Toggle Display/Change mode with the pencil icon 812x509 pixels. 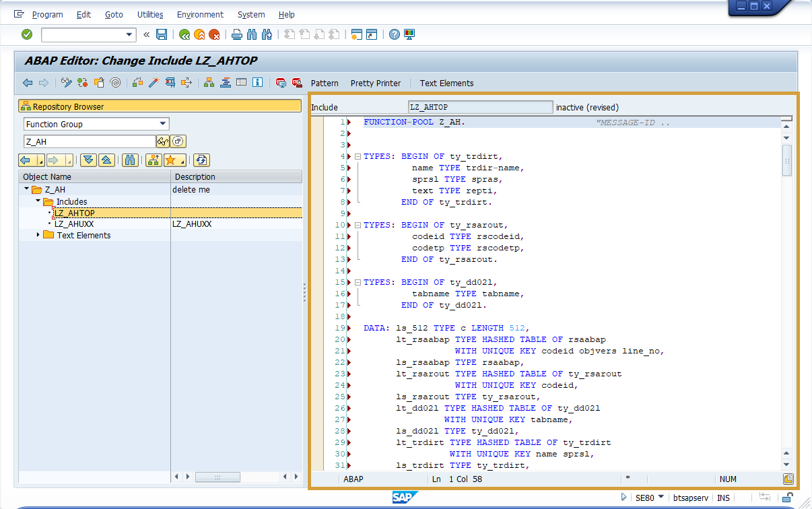pyautogui.click(x=66, y=82)
